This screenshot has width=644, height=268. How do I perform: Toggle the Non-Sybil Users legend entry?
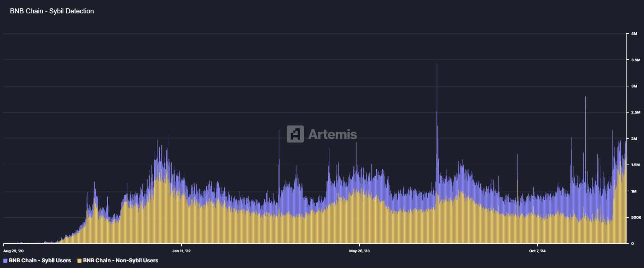[x=118, y=260]
